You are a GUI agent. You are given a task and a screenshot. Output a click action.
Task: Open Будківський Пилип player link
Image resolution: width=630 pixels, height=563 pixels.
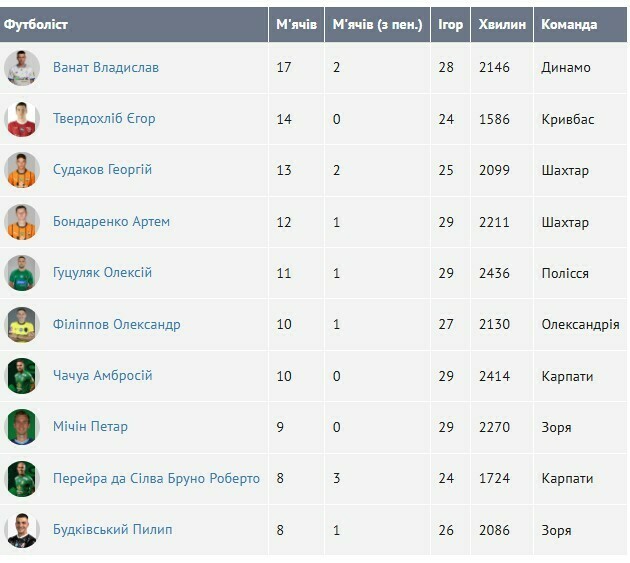coord(112,530)
